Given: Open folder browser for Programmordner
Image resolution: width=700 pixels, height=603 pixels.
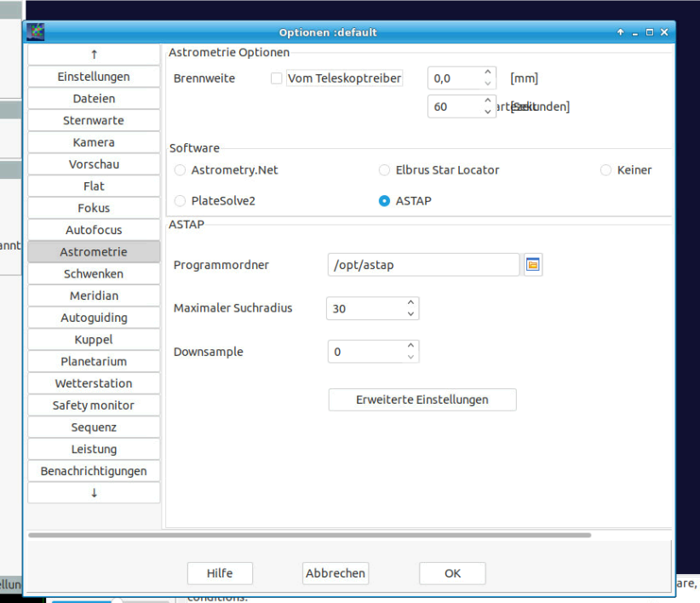Looking at the screenshot, I should [532, 265].
